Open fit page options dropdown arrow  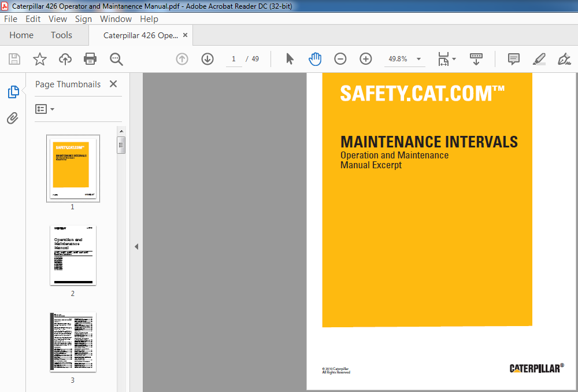[x=454, y=59]
